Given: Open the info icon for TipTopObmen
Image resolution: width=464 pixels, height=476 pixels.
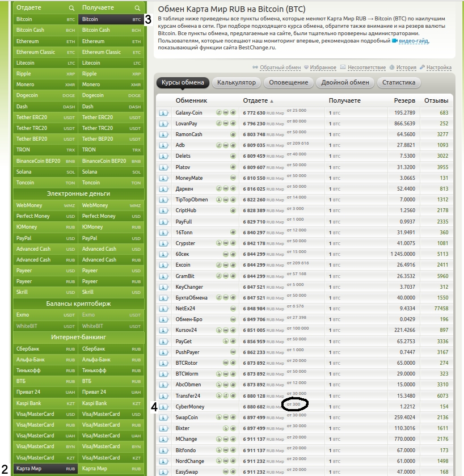Looking at the screenshot, I should (163, 200).
